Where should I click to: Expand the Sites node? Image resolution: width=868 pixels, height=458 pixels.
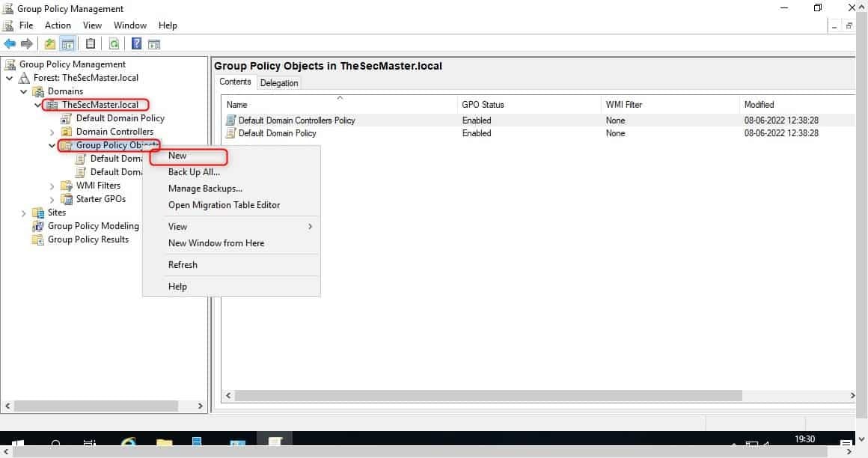tap(23, 213)
